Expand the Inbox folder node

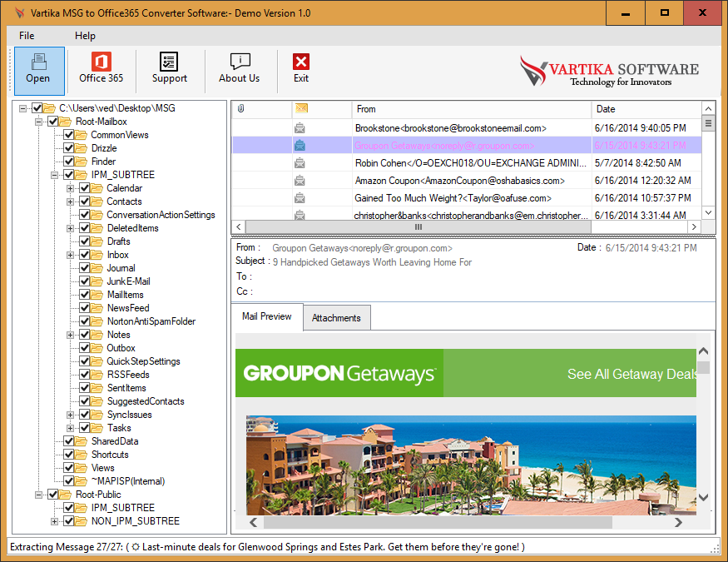coord(70,255)
